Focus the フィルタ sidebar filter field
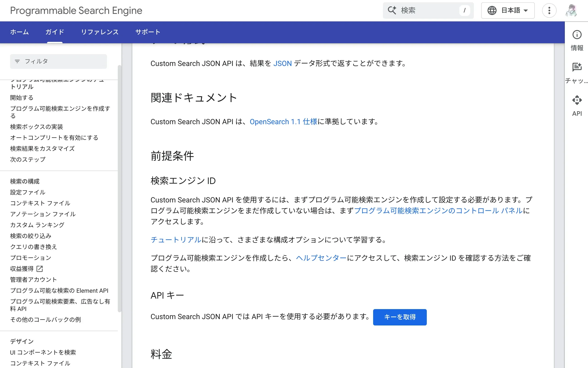 click(58, 61)
